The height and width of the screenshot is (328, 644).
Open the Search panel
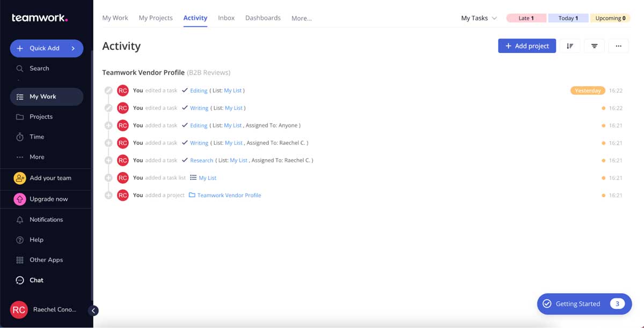click(x=38, y=68)
